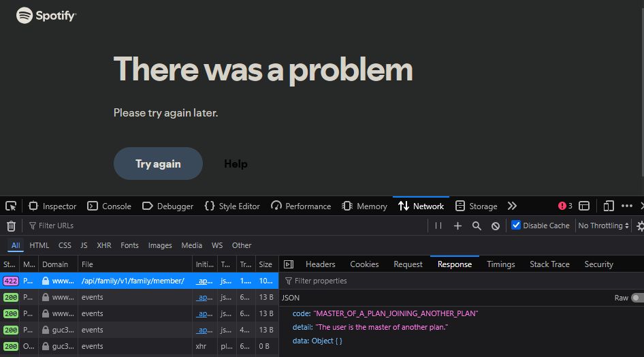
Task: Pause network recording
Action: (438, 226)
